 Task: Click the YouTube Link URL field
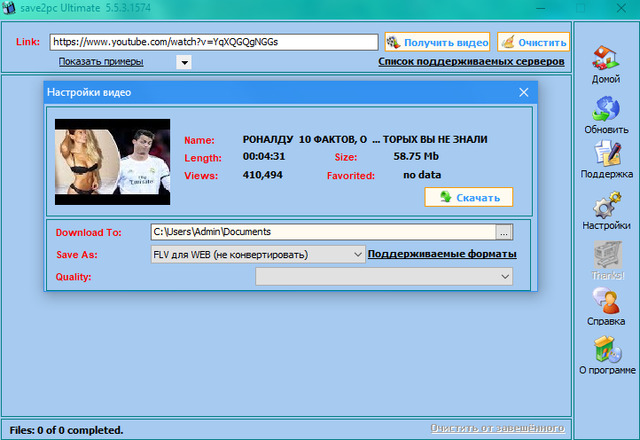tap(214, 43)
